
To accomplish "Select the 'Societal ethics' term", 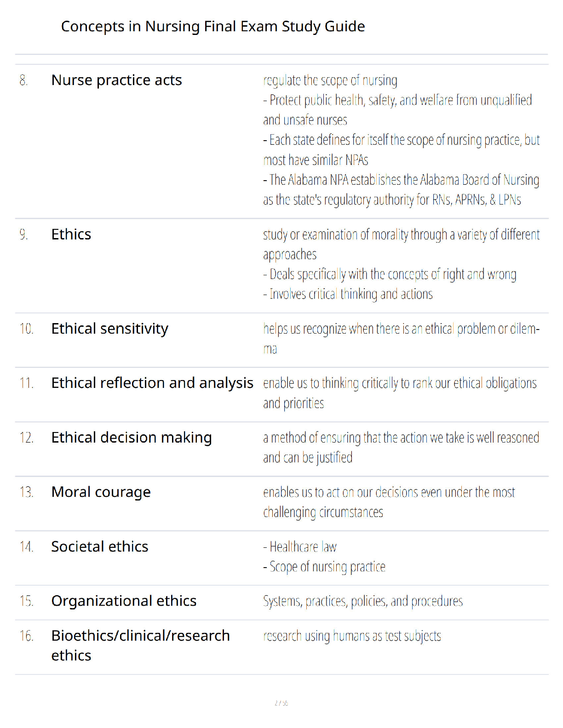I will tap(100, 546).
